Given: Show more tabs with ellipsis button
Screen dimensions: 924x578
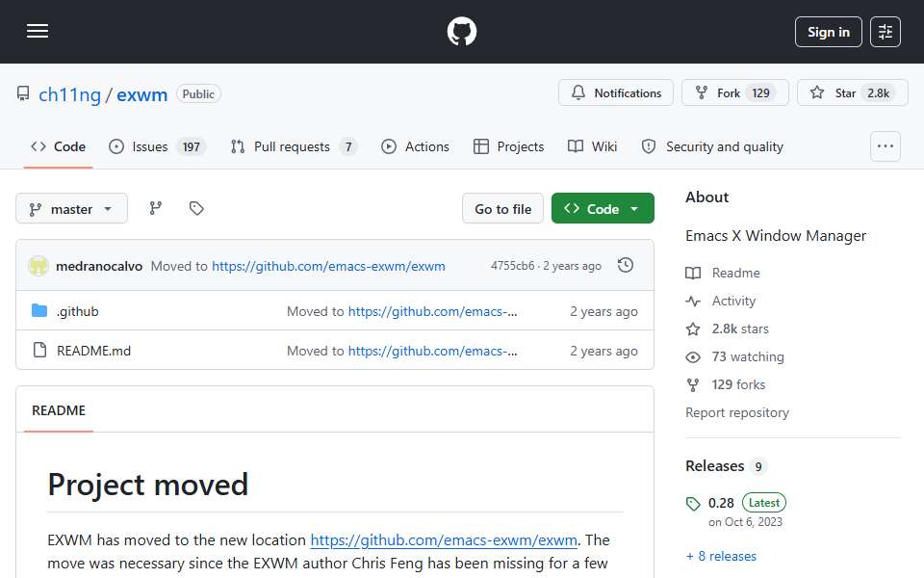Looking at the screenshot, I should (885, 146).
